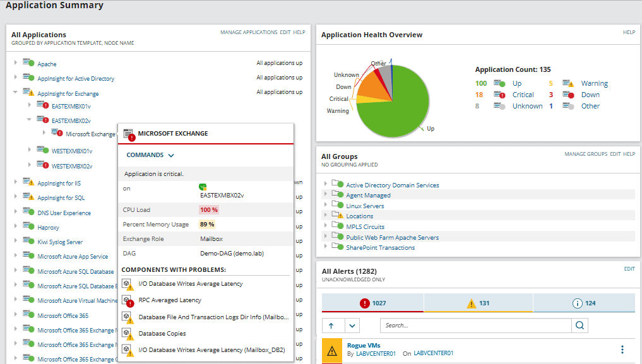This screenshot has width=642, height=364.
Task: Click the 89 % Percent Memory Usage value
Action: click(x=207, y=225)
